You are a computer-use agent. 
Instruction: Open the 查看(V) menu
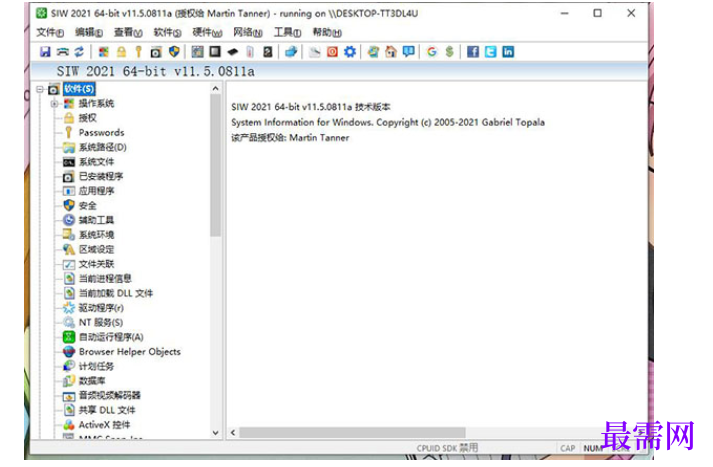click(128, 32)
